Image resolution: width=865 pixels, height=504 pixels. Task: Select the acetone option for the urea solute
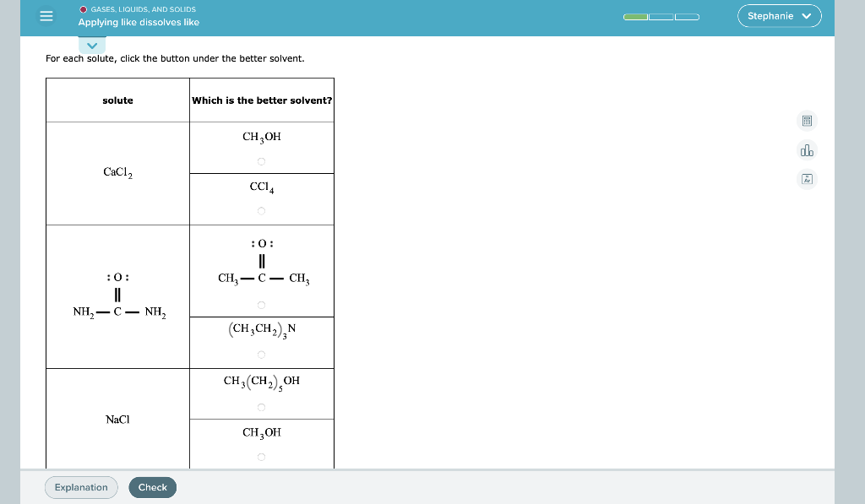tap(261, 305)
